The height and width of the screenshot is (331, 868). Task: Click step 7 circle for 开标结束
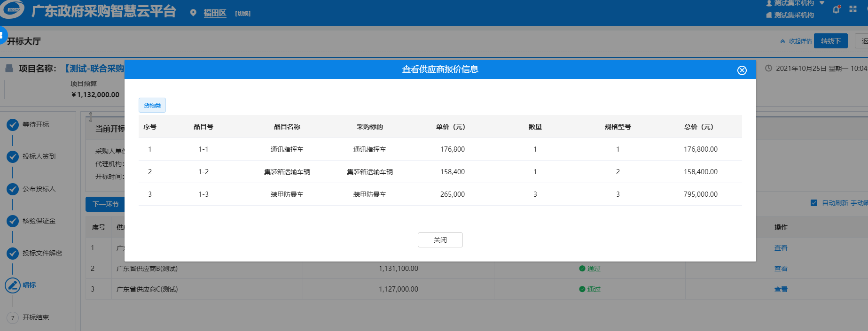click(13, 318)
